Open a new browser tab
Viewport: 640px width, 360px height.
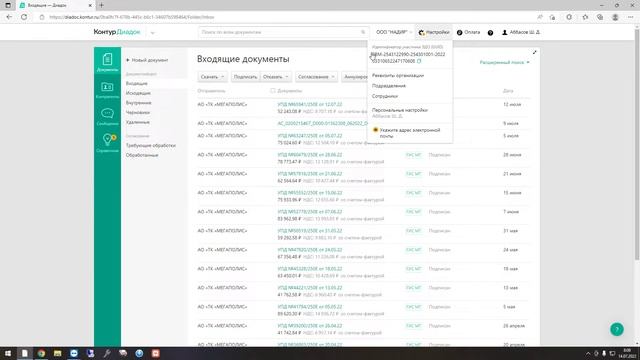(x=101, y=5)
